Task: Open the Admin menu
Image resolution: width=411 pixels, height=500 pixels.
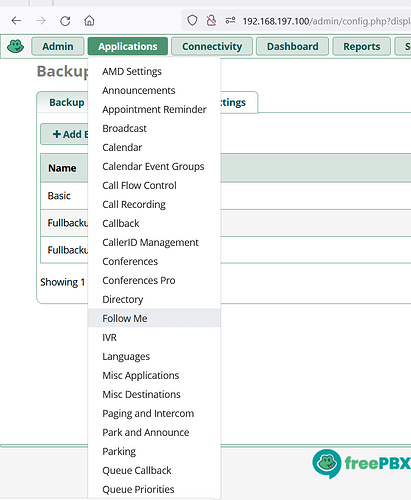Action: click(x=58, y=46)
